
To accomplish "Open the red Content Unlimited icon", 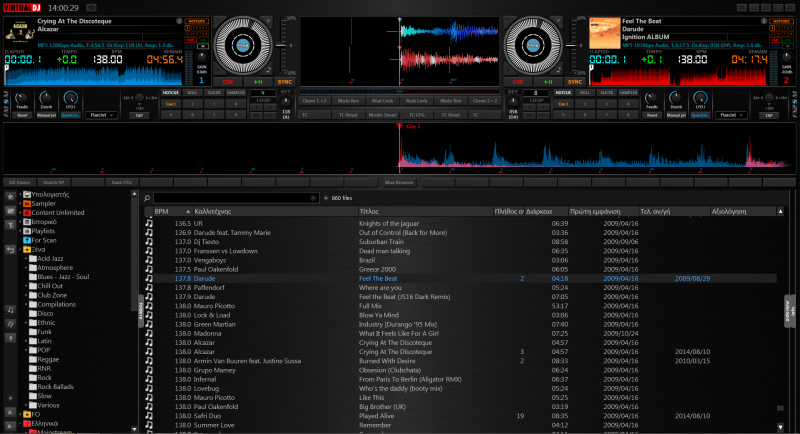I will tap(27, 213).
